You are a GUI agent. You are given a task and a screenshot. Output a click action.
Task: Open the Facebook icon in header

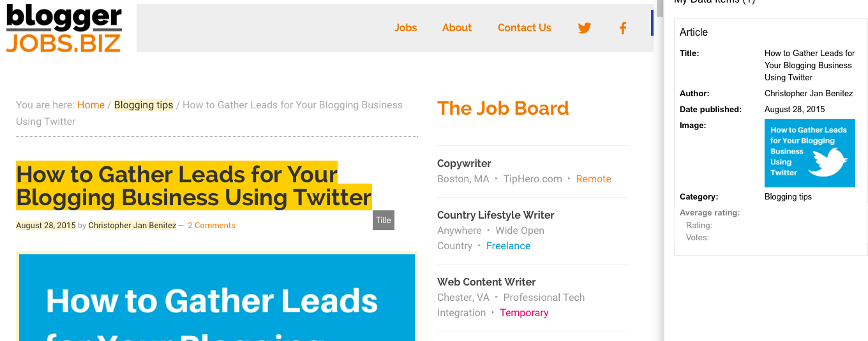click(x=623, y=28)
